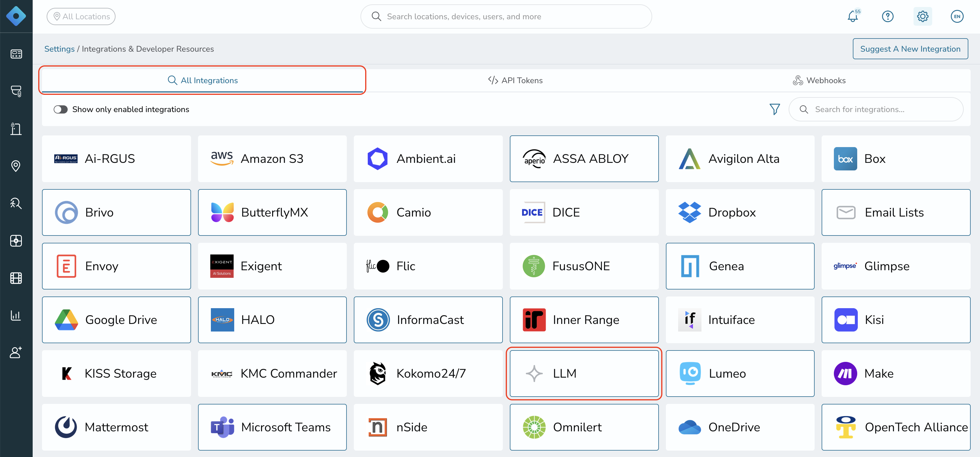The image size is (980, 457).
Task: Switch to the Webhooks tab
Action: (819, 80)
